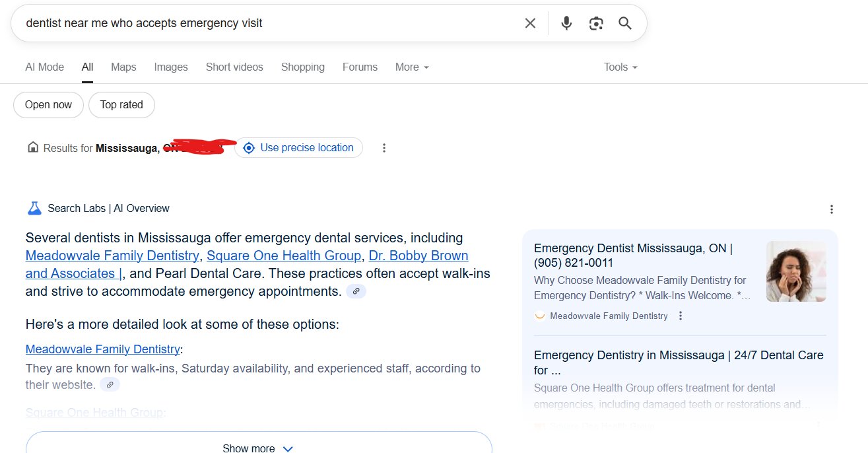Start voice search with microphone icon
The height and width of the screenshot is (453, 868).
pyautogui.click(x=566, y=24)
